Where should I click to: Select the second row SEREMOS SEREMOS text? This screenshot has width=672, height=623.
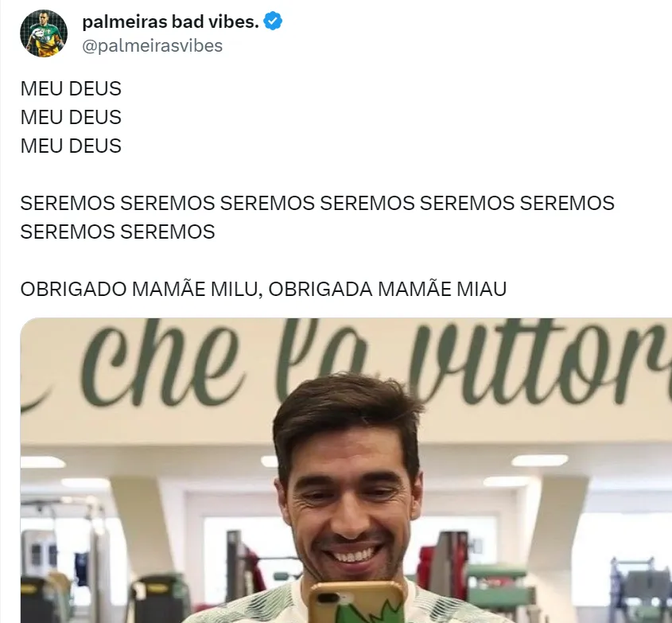[x=118, y=232]
